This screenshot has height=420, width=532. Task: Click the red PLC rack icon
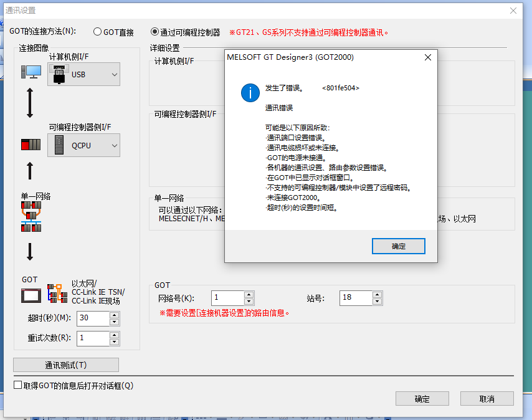31,145
